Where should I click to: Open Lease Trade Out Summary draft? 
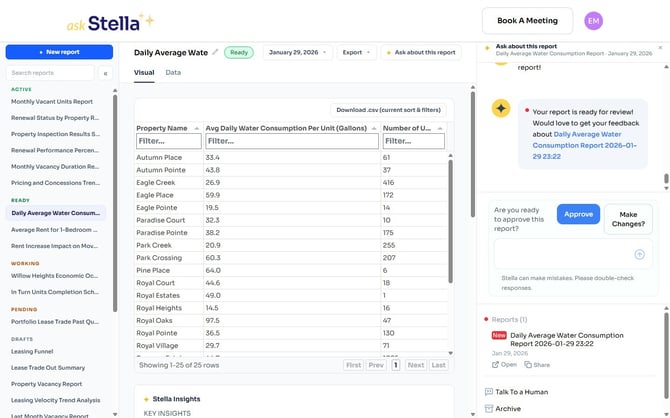[x=48, y=368]
